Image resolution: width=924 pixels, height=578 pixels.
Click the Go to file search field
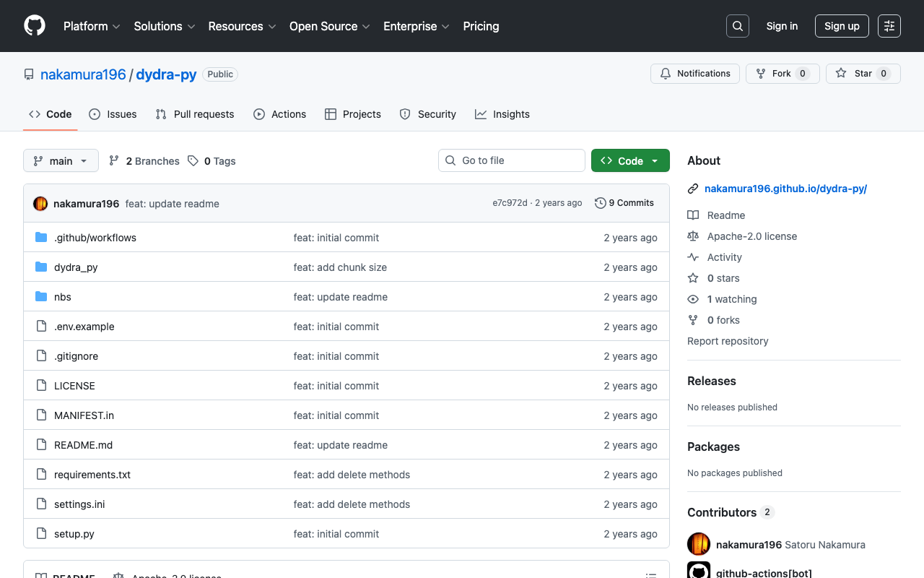(x=511, y=160)
